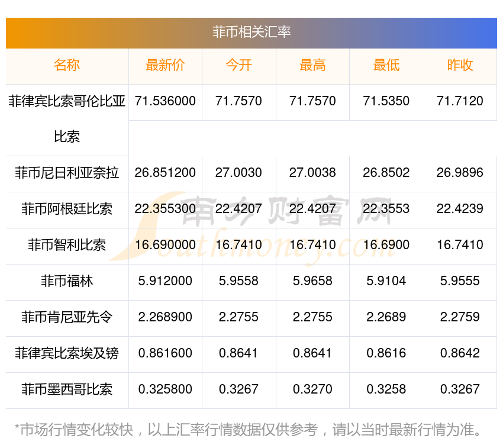
Task: Select the 菲币墨西哥比索 row name
Action: (x=67, y=390)
